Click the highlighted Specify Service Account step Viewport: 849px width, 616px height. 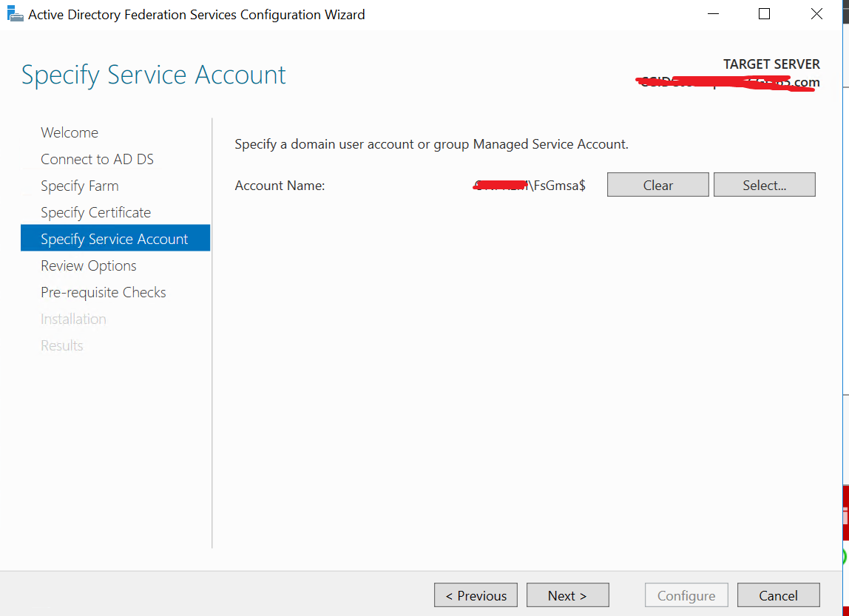[x=115, y=239]
